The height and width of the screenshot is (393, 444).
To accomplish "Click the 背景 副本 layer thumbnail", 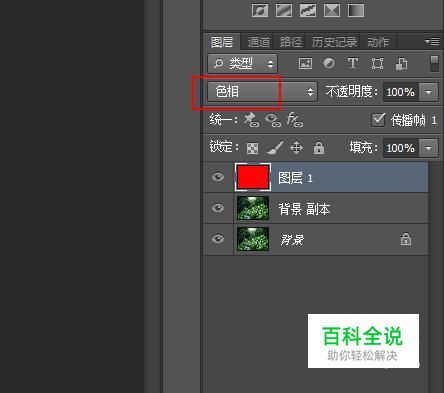I will click(x=253, y=208).
